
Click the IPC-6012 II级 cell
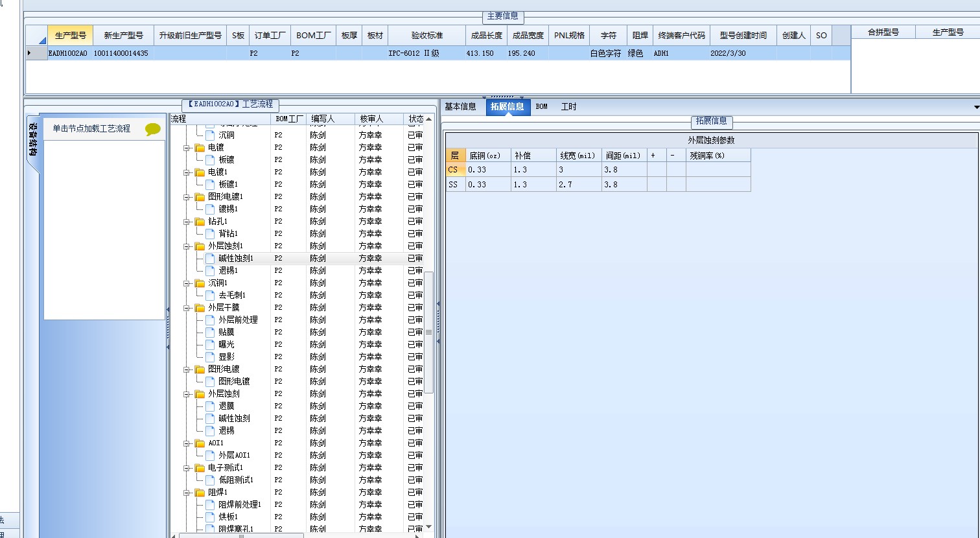(426, 53)
